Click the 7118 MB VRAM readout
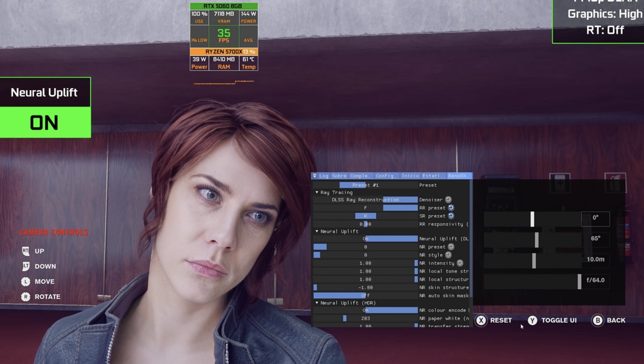The image size is (644, 364). tap(223, 14)
